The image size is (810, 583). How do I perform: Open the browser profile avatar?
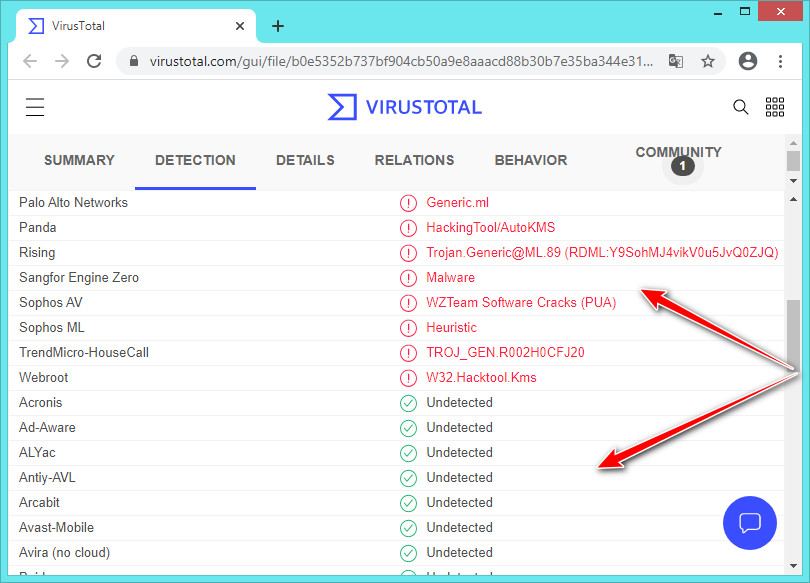(x=747, y=61)
